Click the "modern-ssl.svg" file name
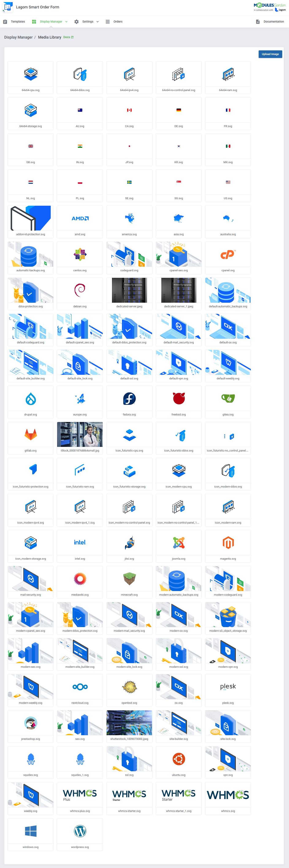 179,667
